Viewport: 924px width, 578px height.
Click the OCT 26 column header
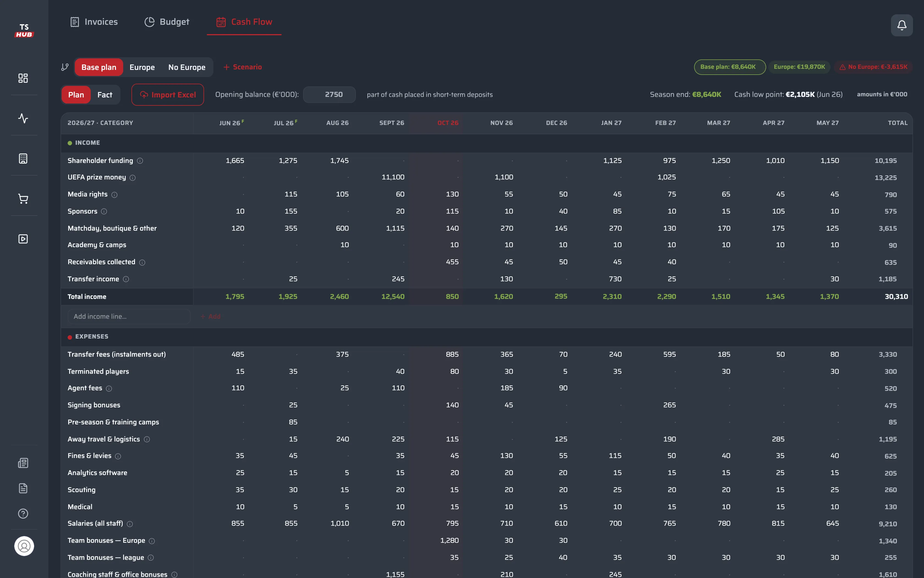[x=447, y=123]
